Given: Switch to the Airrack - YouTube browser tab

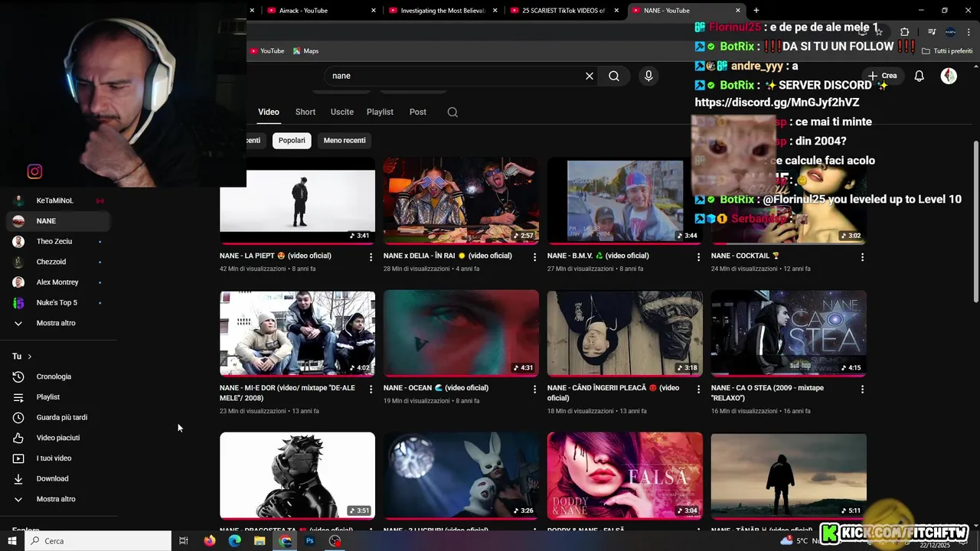Looking at the screenshot, I should (x=322, y=11).
